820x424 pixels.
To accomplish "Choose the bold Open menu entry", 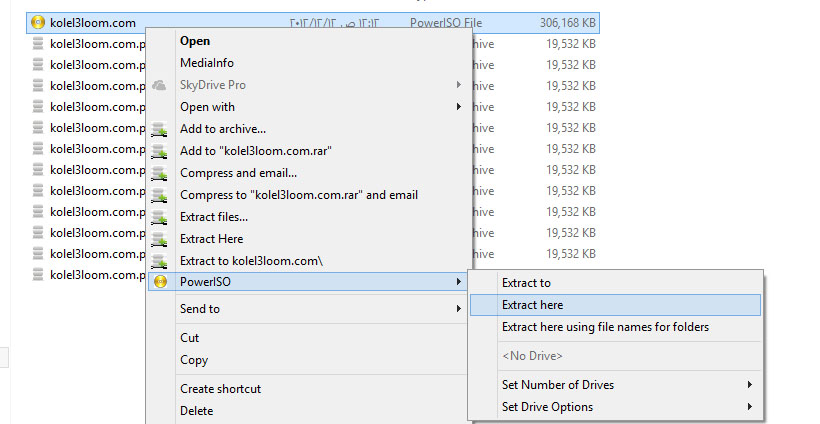I will (195, 41).
